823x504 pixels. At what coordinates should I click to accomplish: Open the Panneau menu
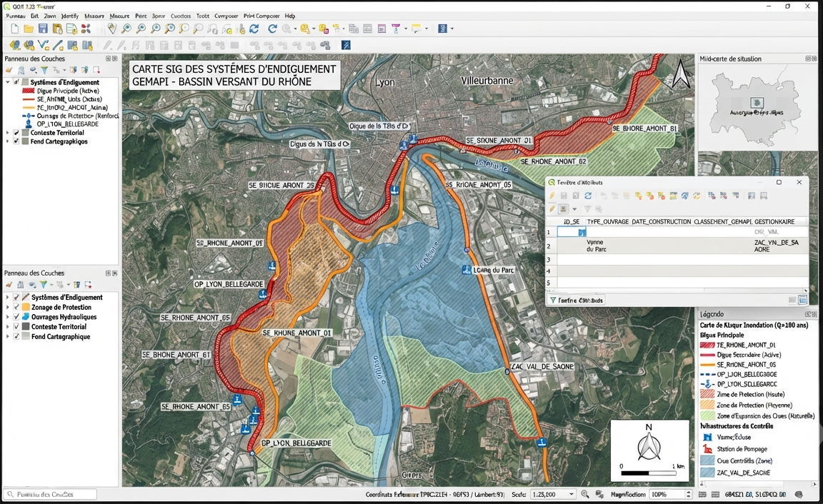coord(16,16)
